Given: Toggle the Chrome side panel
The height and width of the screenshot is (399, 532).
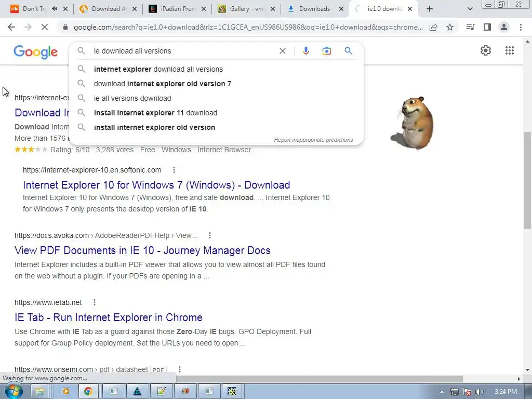Looking at the screenshot, I should tap(487, 27).
